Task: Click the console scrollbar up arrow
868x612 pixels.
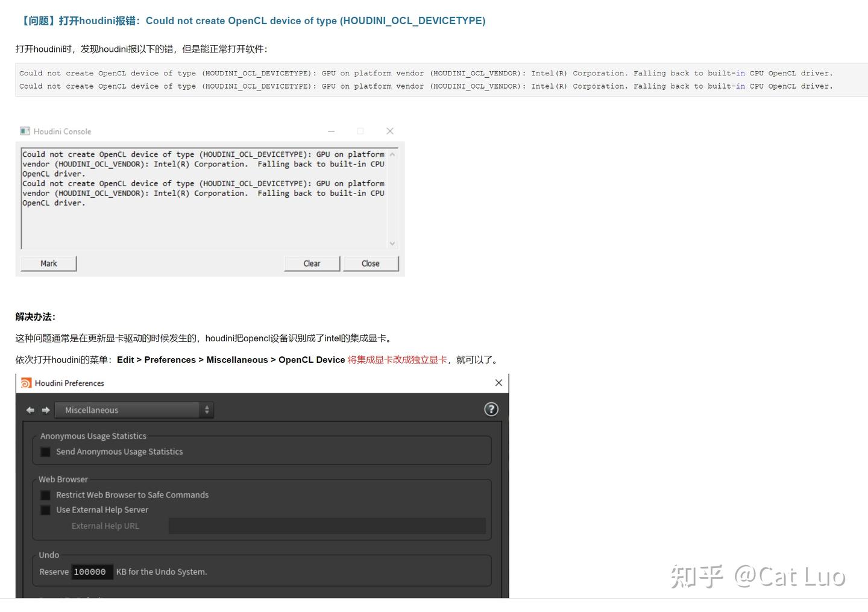Action: click(x=392, y=154)
